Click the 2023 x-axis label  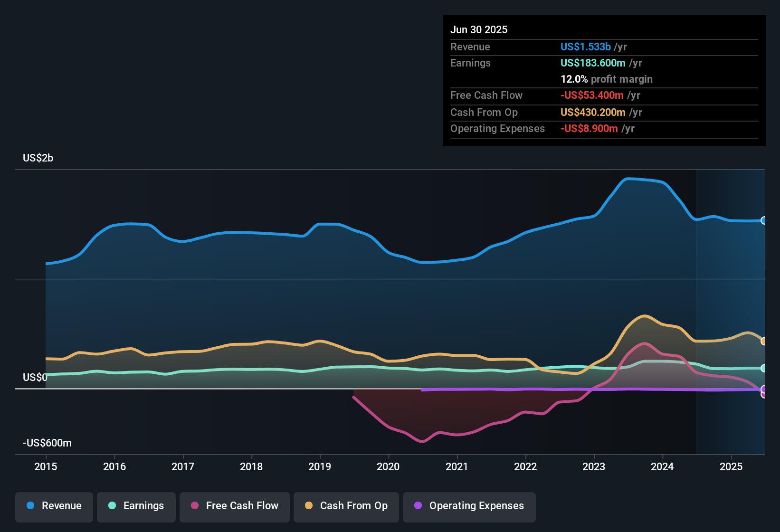pyautogui.click(x=594, y=467)
